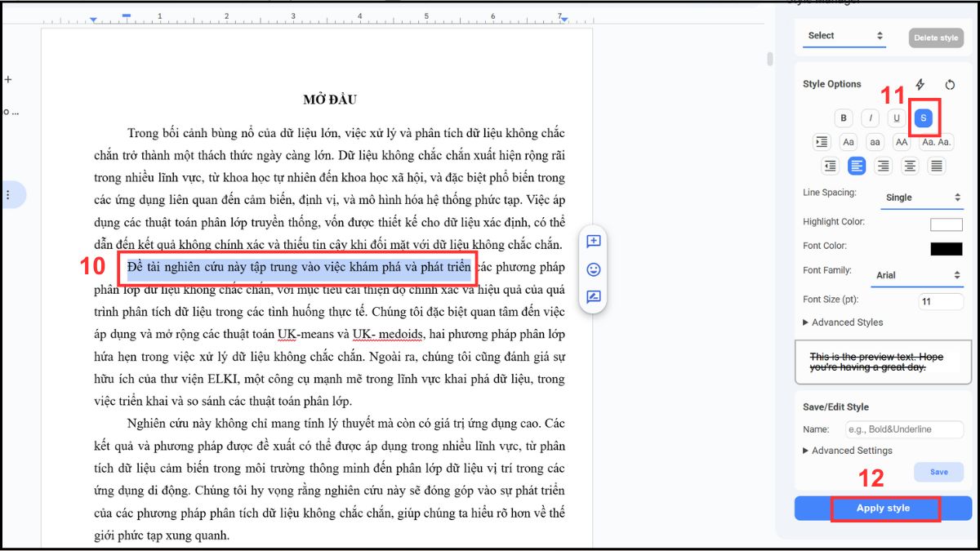
Task: Click the lightning bolt icon in Style Options
Action: click(920, 84)
